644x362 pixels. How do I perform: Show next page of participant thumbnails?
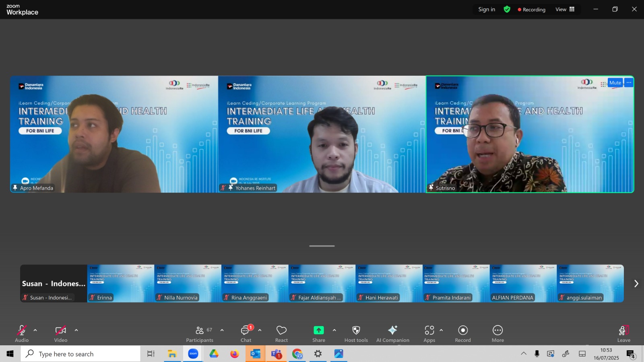point(636,284)
